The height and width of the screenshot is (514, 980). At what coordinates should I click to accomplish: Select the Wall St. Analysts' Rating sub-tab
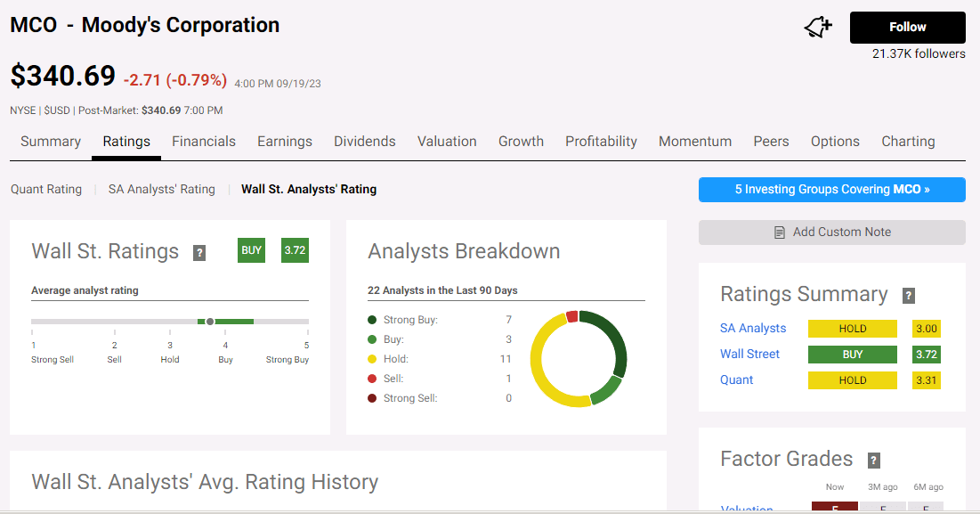tap(309, 189)
